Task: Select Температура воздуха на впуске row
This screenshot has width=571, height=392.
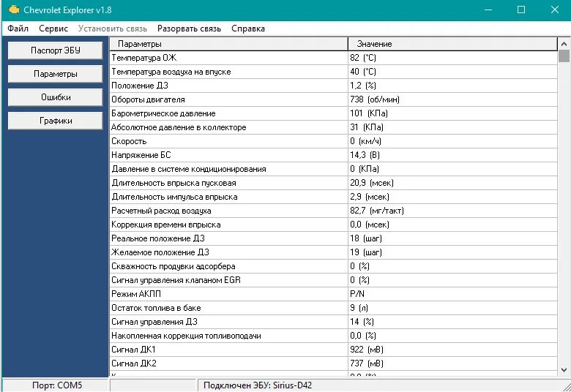Action: click(x=334, y=72)
